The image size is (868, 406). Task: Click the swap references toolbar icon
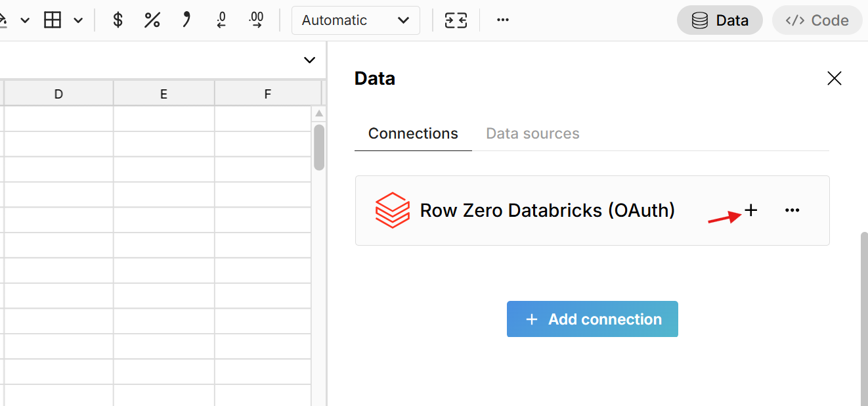pyautogui.click(x=456, y=20)
